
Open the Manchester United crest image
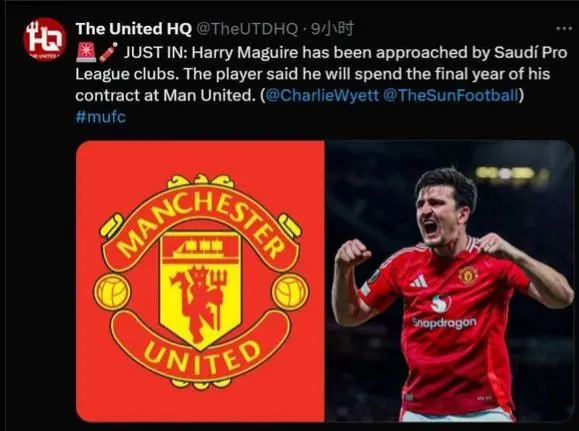pyautogui.click(x=200, y=281)
